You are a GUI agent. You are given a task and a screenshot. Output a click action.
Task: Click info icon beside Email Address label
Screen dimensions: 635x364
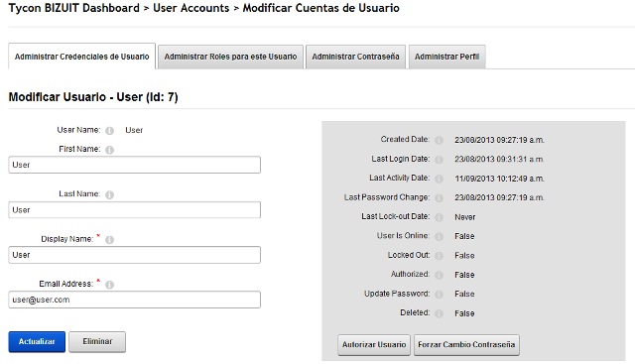pos(109,285)
